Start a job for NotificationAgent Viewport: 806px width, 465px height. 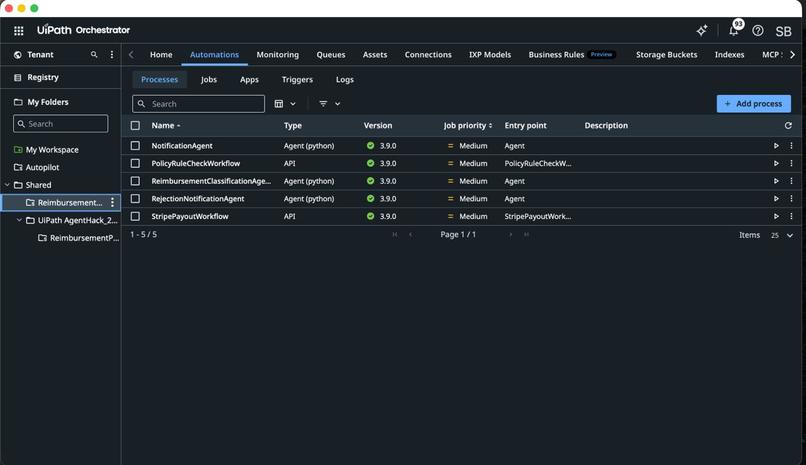click(x=776, y=146)
